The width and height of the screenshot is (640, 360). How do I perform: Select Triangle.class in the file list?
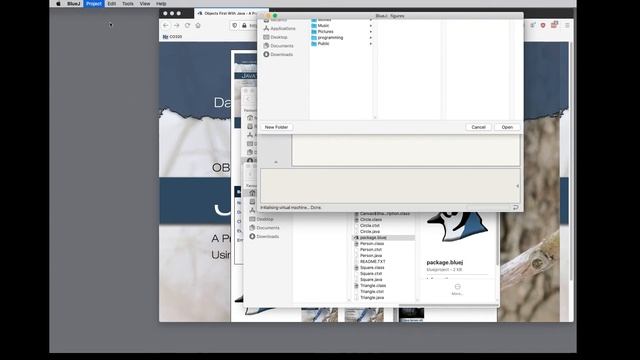coord(373,286)
